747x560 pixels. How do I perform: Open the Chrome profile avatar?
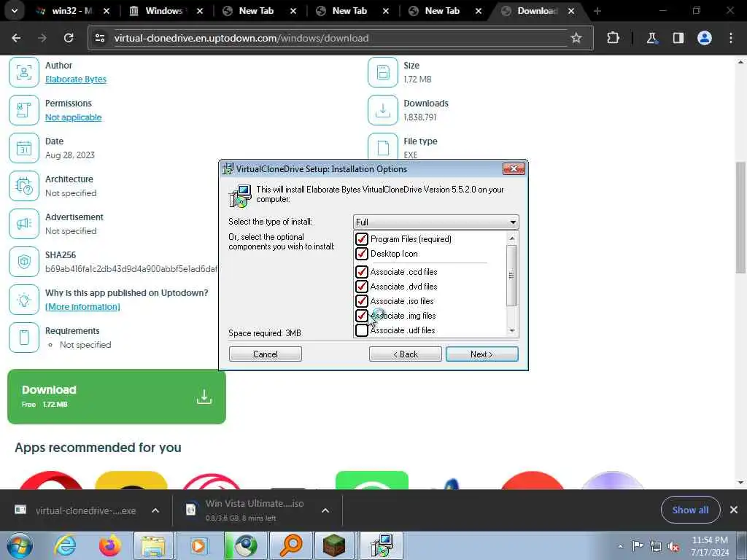tap(704, 38)
